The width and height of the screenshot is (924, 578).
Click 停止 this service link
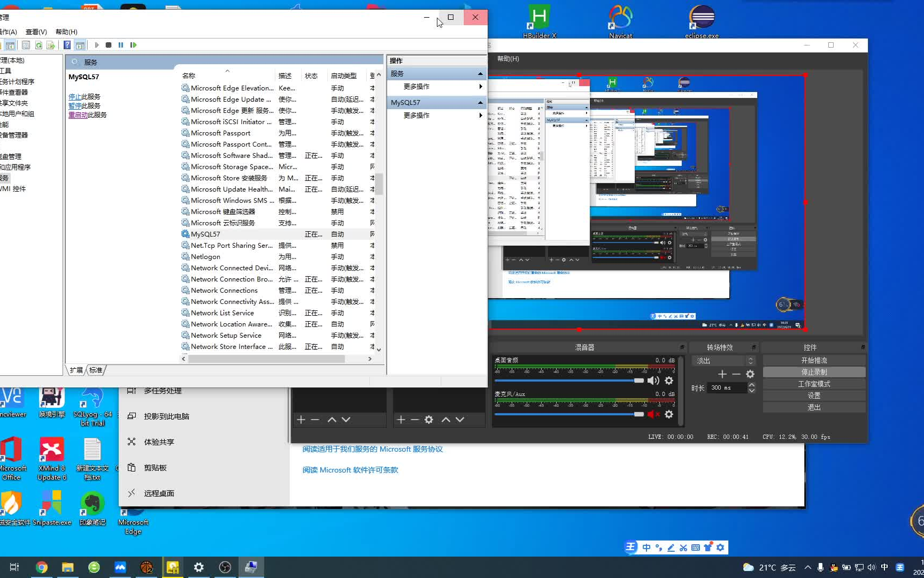tap(75, 97)
